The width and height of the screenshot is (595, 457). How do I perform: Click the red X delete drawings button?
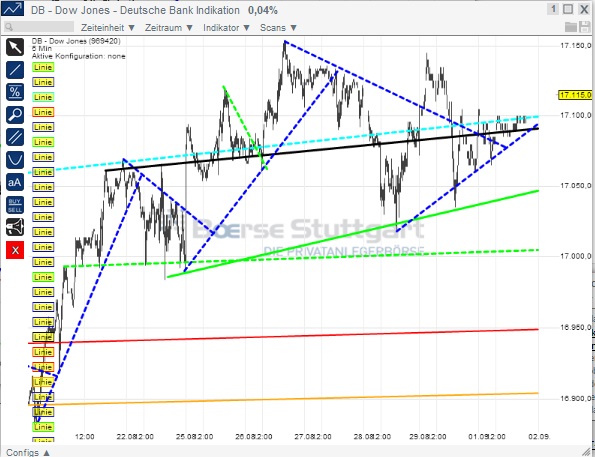tap(15, 250)
